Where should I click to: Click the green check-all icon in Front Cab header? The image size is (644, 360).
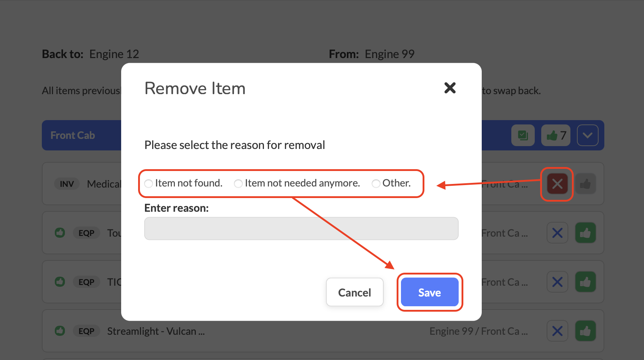523,135
